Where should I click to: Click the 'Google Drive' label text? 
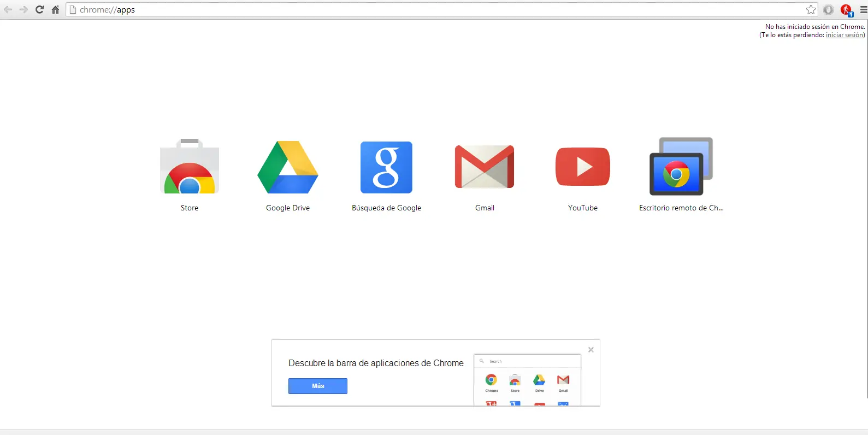click(288, 208)
